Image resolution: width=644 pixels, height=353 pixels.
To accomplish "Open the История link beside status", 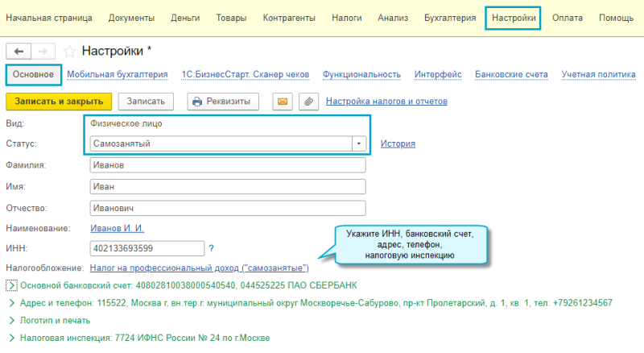I will pos(398,144).
